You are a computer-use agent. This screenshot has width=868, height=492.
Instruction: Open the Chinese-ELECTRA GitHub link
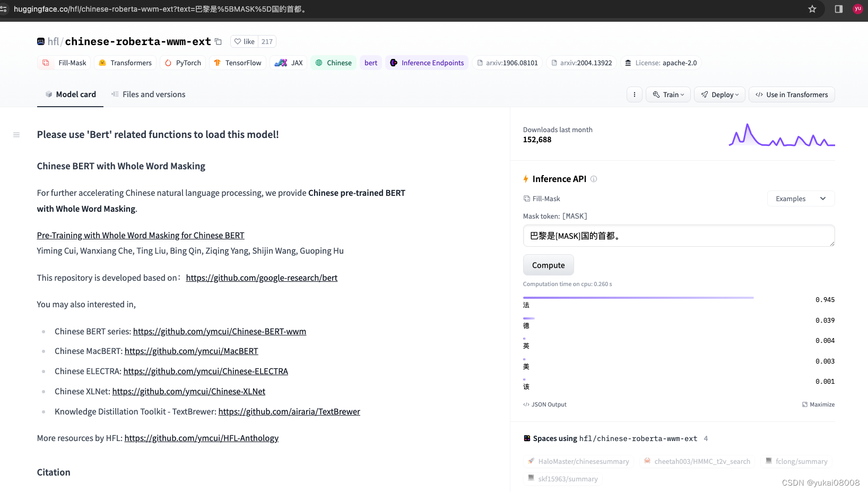click(x=206, y=371)
